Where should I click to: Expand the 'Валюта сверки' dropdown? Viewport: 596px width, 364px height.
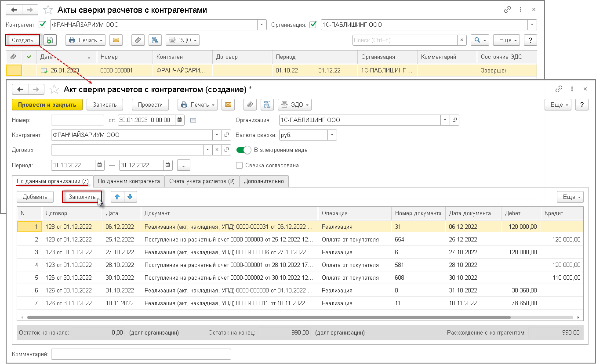click(332, 135)
